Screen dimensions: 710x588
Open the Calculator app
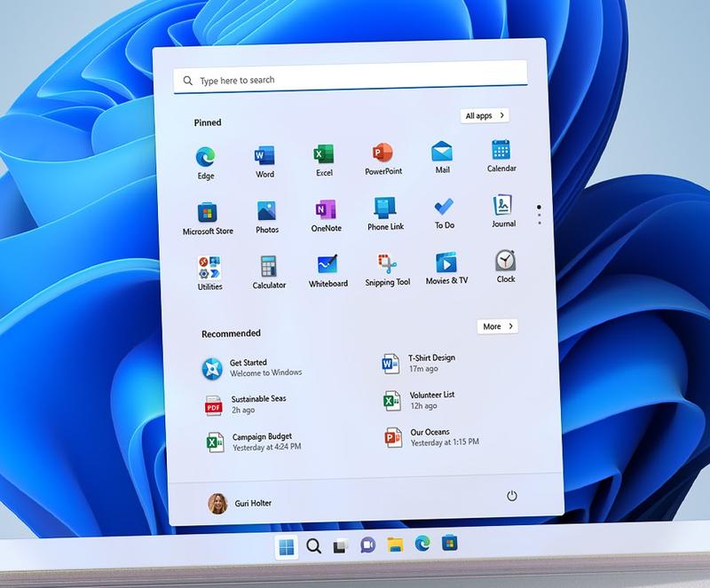coord(269,271)
